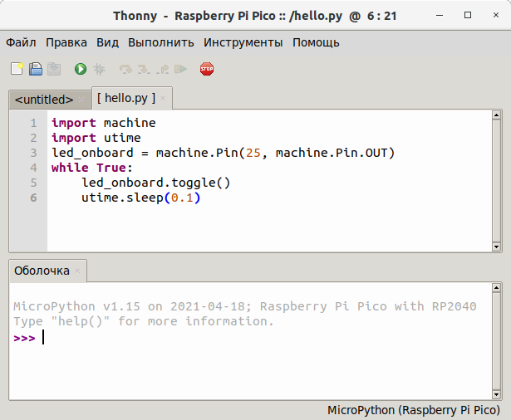
Task: Click editor scrollbar down arrow
Action: point(496,247)
